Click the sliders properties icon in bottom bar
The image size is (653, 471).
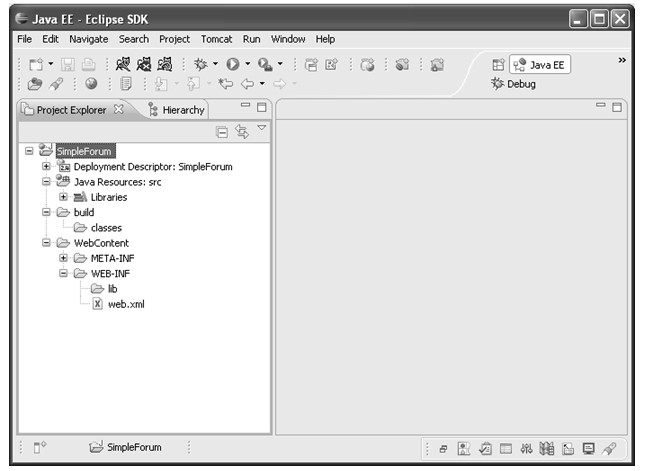click(x=526, y=449)
